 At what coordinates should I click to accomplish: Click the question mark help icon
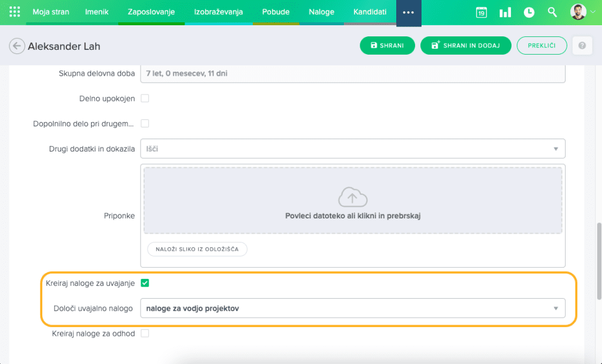(582, 46)
